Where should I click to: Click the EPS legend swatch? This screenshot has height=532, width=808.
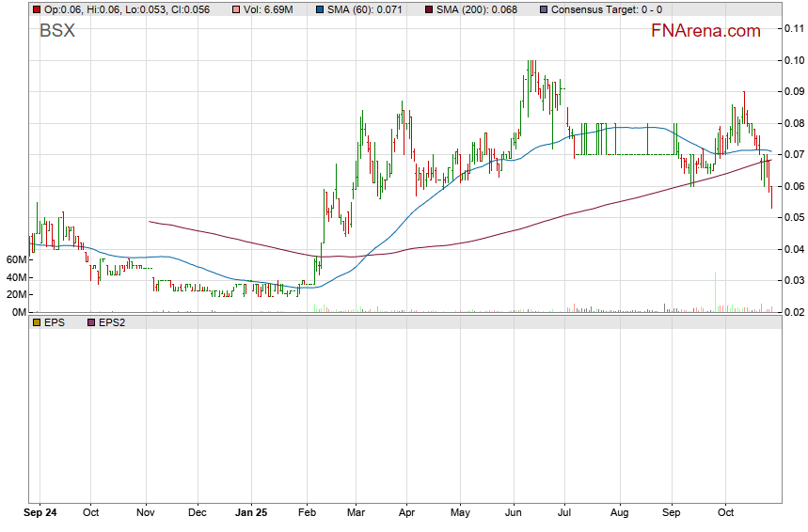click(x=37, y=321)
